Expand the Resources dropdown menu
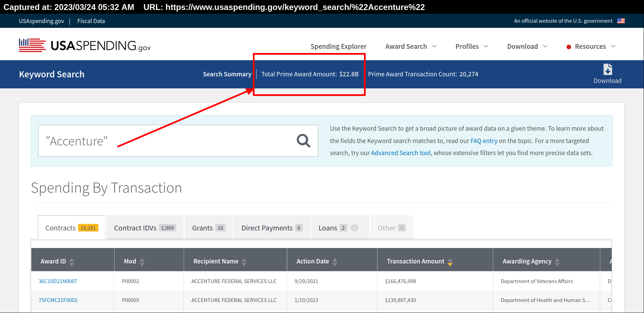This screenshot has width=644, height=313. [591, 46]
